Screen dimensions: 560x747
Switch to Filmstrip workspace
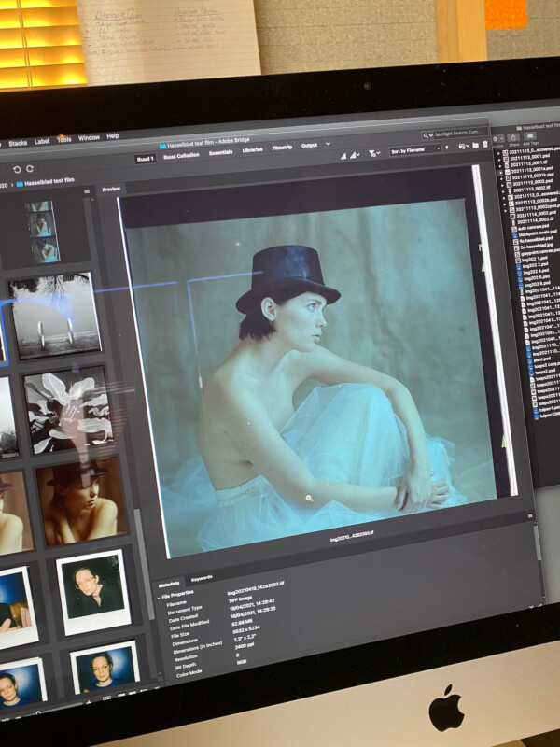(282, 148)
